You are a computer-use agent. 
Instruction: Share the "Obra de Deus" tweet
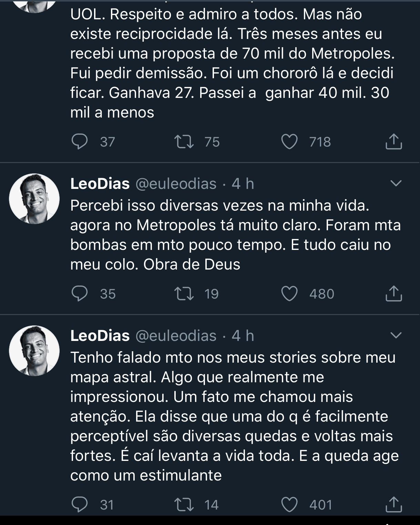(x=393, y=294)
